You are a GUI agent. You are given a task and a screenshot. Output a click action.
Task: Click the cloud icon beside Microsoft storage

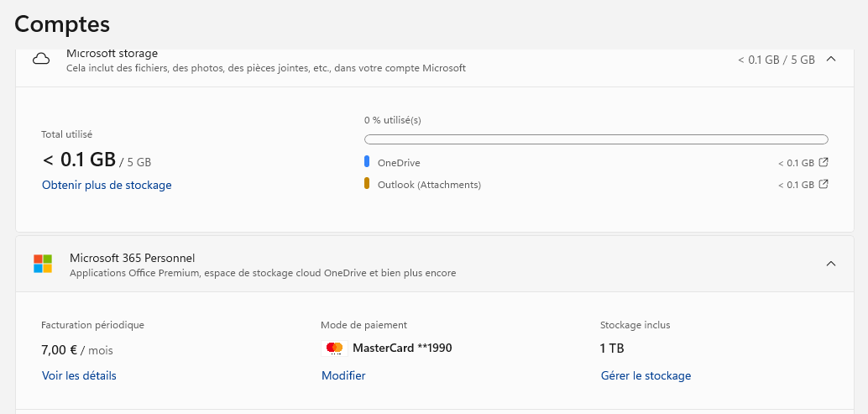coord(41,59)
